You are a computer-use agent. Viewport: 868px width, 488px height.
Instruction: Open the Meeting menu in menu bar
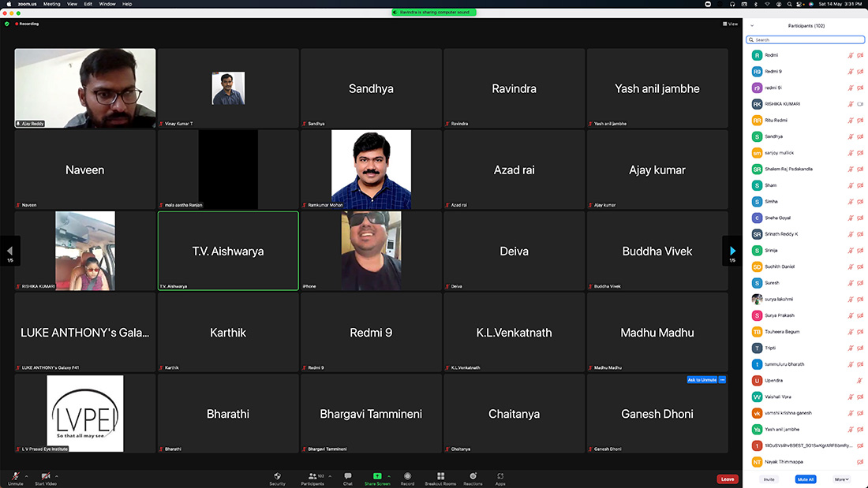(x=52, y=4)
